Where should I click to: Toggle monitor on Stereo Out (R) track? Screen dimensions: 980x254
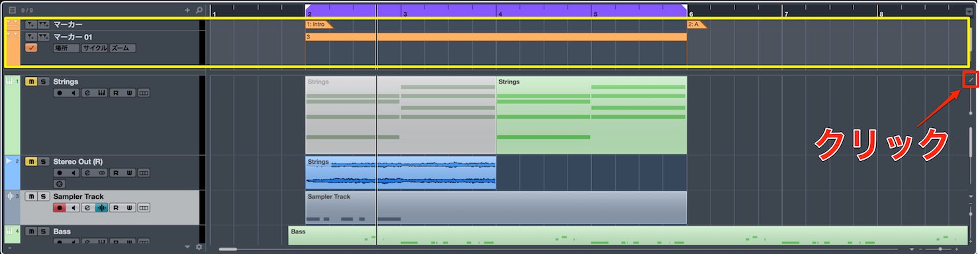tap(73, 173)
